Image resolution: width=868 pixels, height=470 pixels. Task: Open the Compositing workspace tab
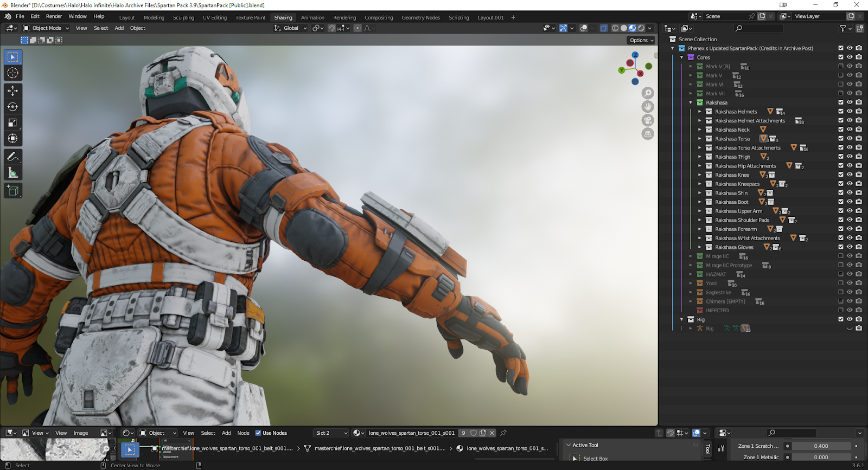coord(379,17)
